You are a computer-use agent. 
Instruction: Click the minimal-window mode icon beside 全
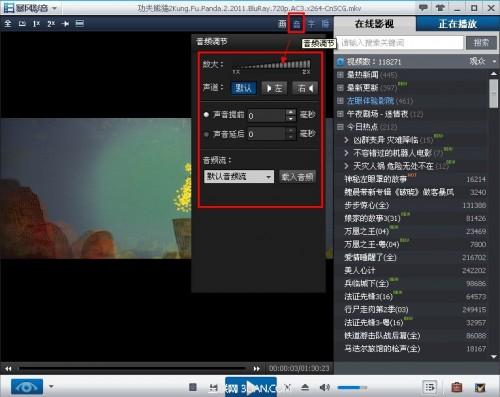pyautogui.click(x=22, y=24)
